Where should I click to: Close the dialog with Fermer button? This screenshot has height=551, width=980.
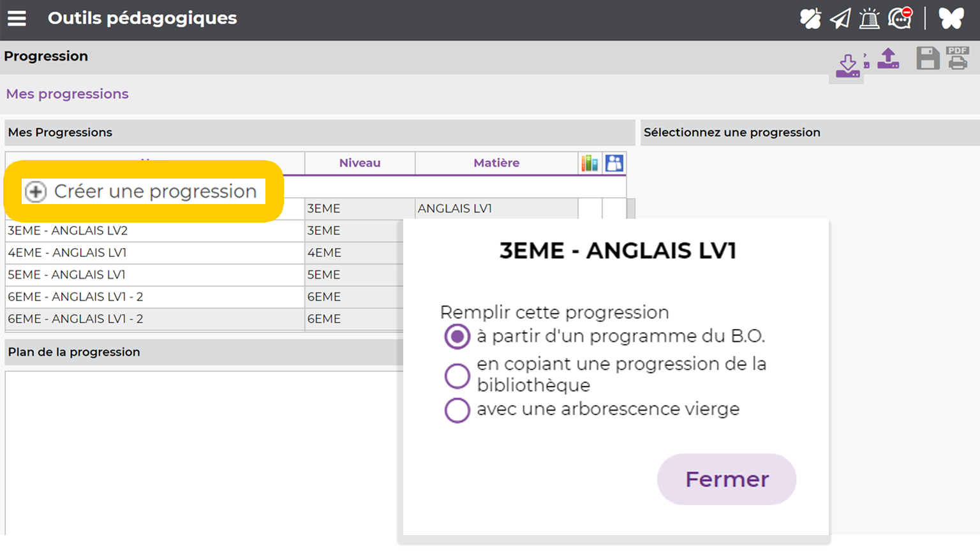(x=727, y=479)
